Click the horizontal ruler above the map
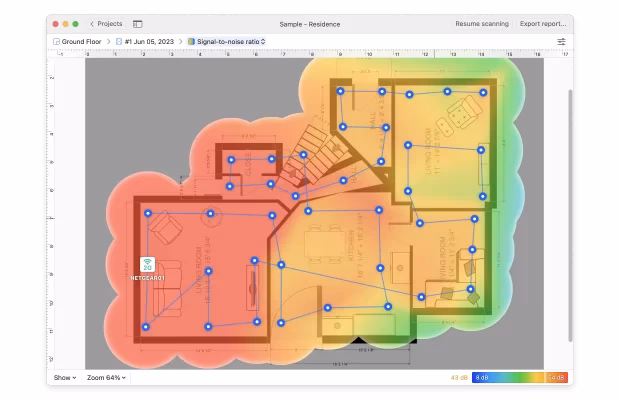The image size is (620, 400). click(300, 54)
